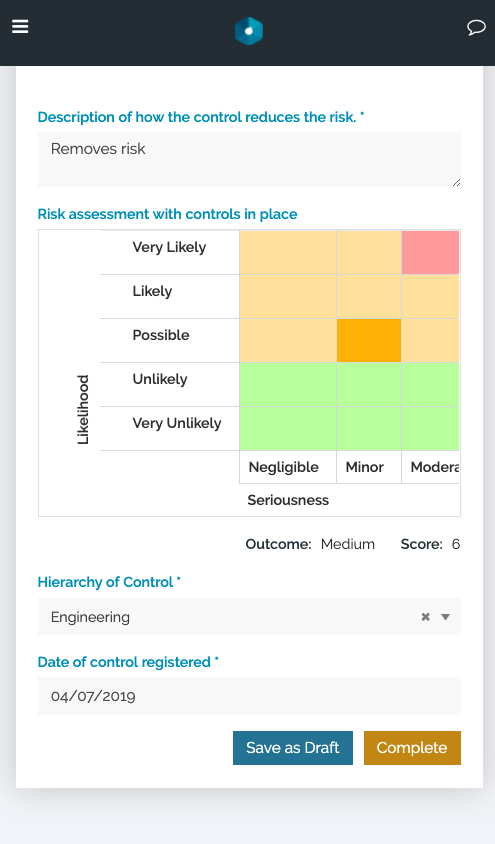Clear the Engineering selection with the x icon

coord(425,617)
